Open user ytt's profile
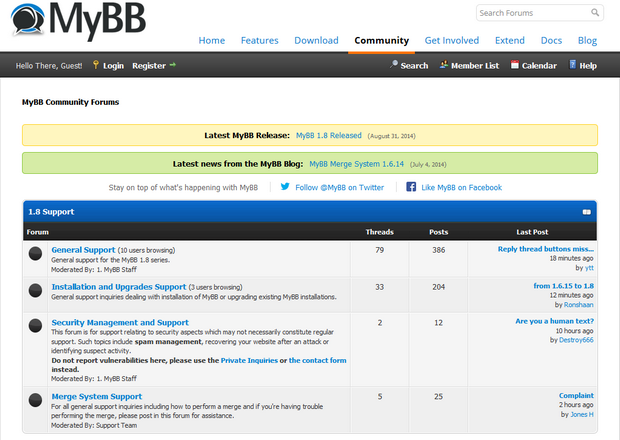The image size is (620, 440). coord(589,268)
